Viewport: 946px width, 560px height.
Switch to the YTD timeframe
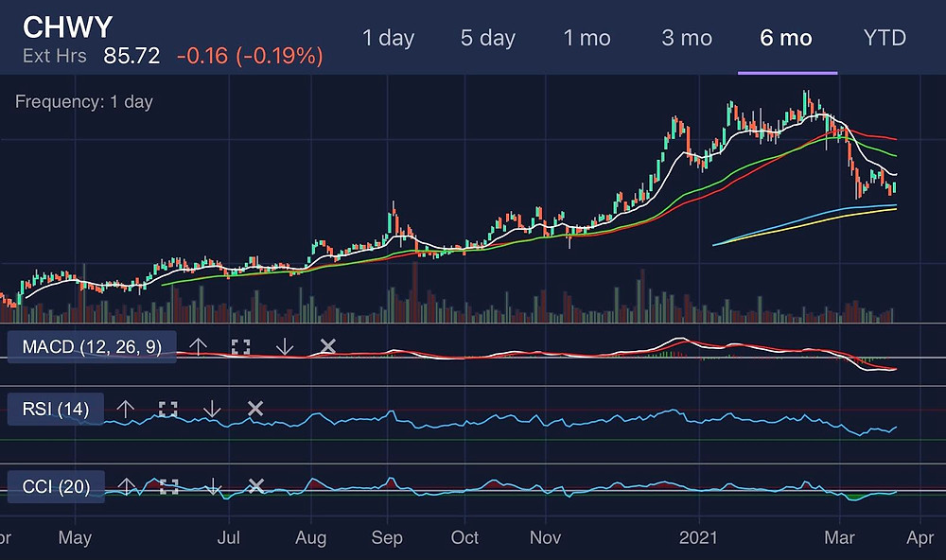[885, 38]
